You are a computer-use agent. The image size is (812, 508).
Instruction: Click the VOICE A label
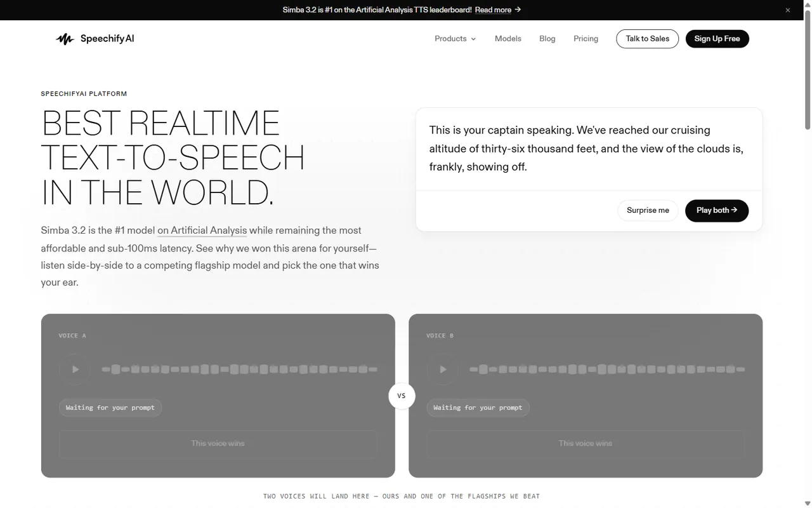72,335
